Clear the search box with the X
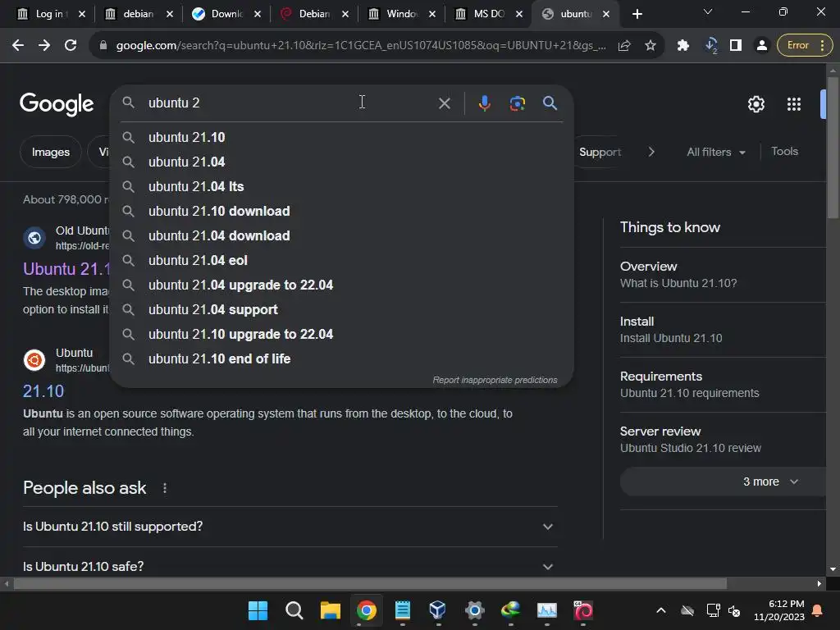This screenshot has width=840, height=630. (x=444, y=103)
